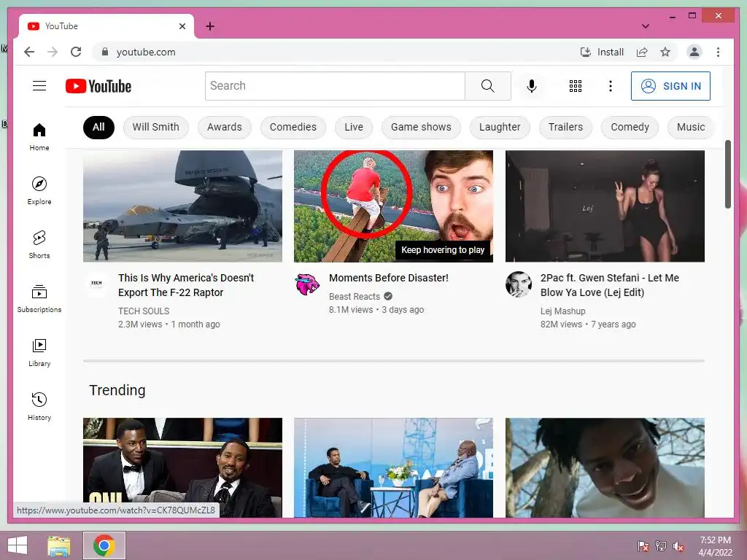Go to Home in sidebar
The height and width of the screenshot is (560, 747).
click(x=39, y=137)
